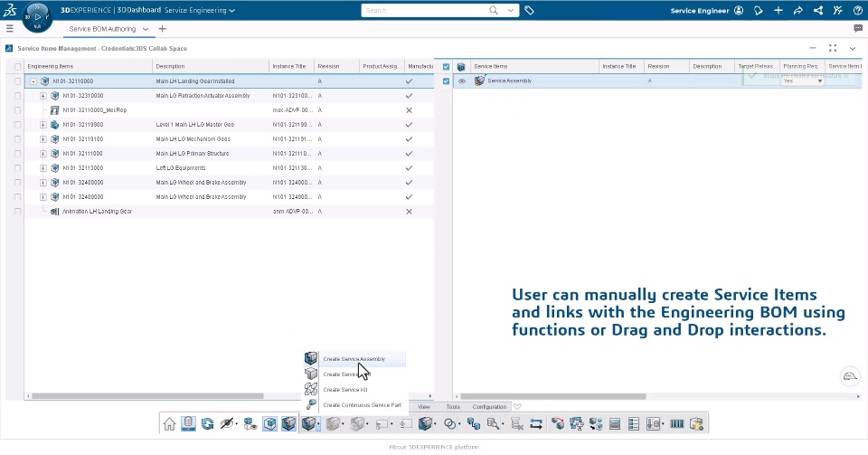Click the Target Release column header

756,66
